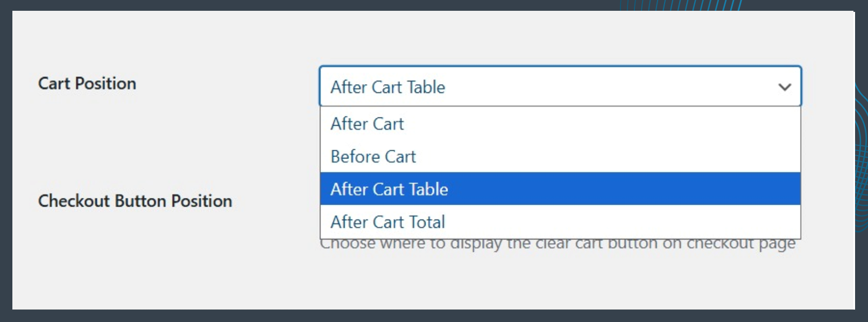The height and width of the screenshot is (322, 868).
Task: Click the current value "After Cart Table"
Action: point(387,87)
